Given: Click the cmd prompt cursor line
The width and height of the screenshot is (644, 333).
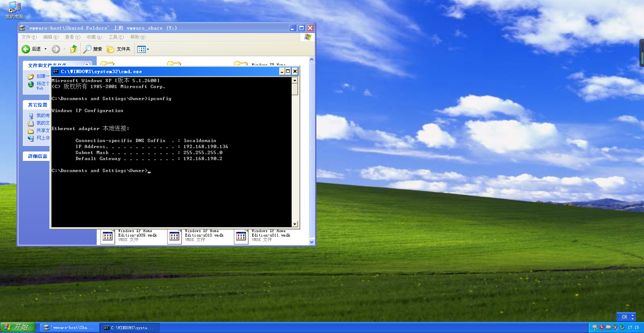Looking at the screenshot, I should tap(101, 171).
